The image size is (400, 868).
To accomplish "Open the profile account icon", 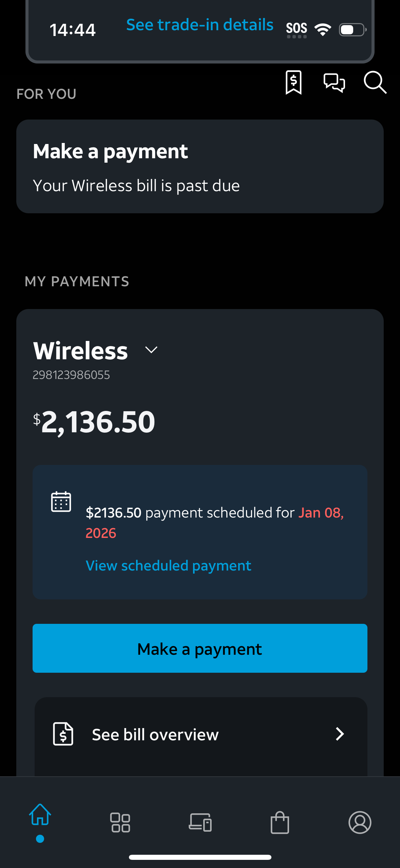I will (x=360, y=822).
